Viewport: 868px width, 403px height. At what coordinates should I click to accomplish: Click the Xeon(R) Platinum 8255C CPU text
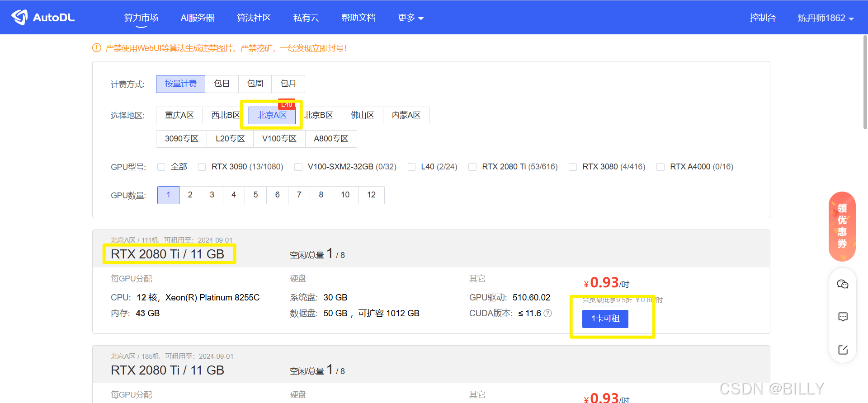pos(212,297)
